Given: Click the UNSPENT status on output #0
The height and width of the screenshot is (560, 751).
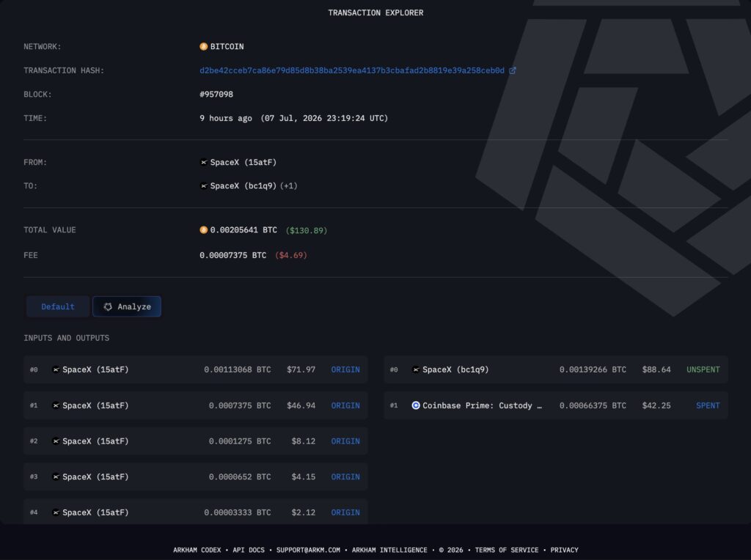Looking at the screenshot, I should coord(703,369).
